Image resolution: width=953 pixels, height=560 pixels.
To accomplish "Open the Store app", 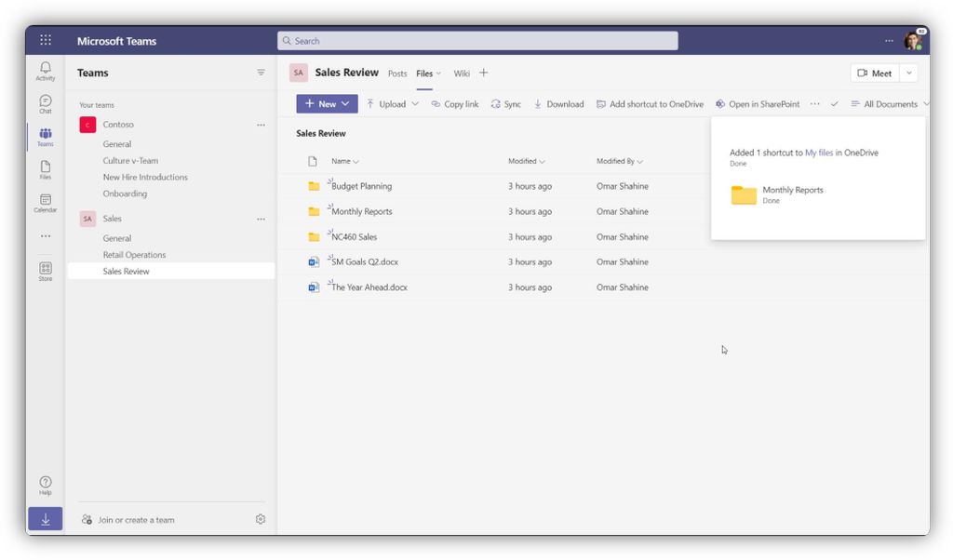I will [x=46, y=272].
